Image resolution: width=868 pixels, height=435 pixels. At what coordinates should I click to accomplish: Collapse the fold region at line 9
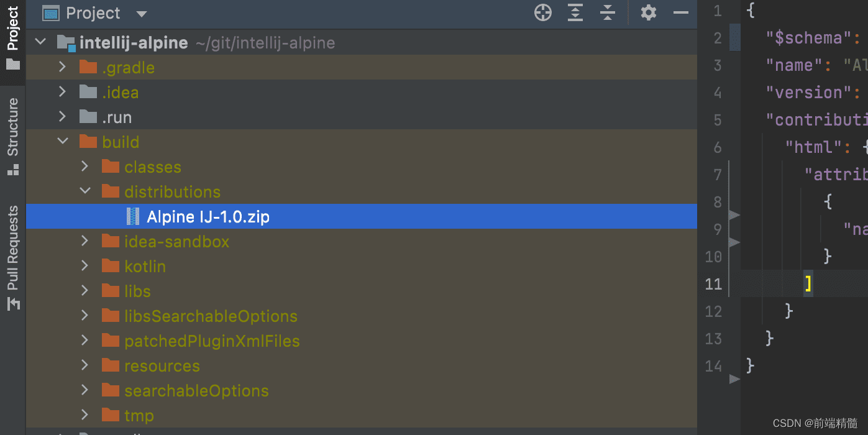tap(734, 242)
